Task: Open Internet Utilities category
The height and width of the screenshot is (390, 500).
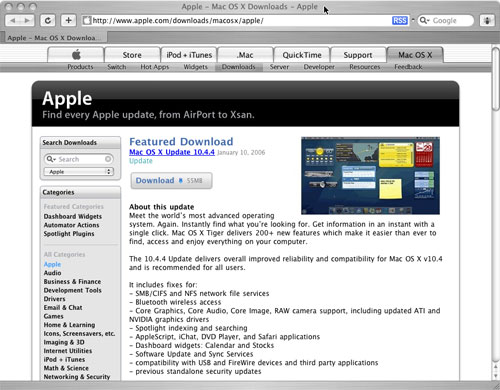Action: click(68, 351)
